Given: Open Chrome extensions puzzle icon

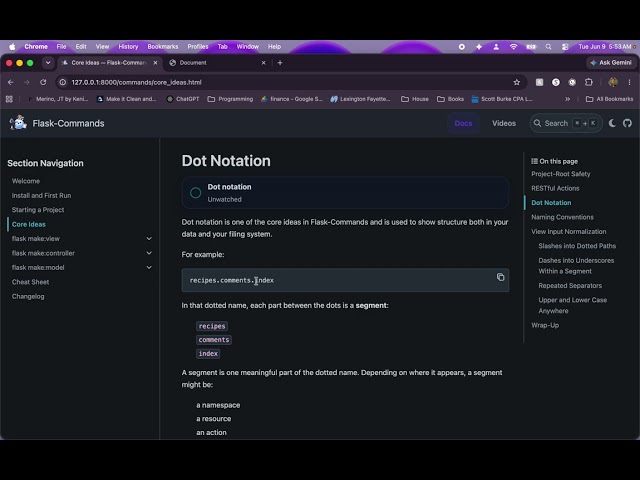Looking at the screenshot, I should click(x=589, y=82).
